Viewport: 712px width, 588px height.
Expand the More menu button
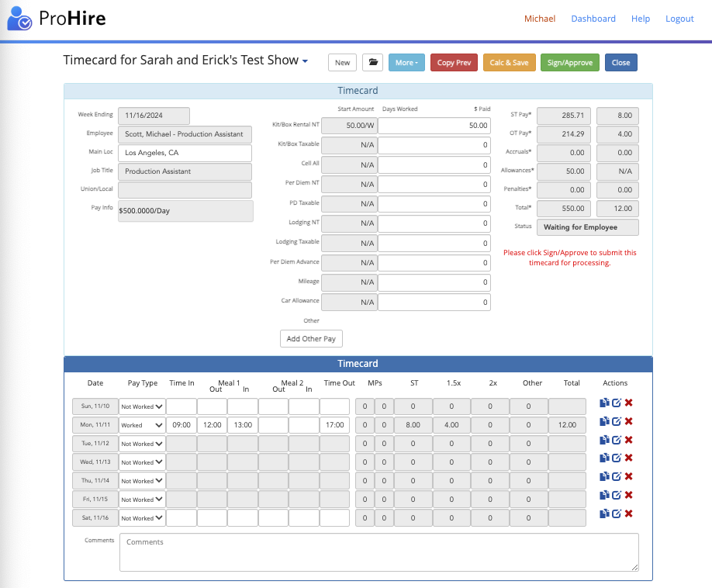pos(406,63)
